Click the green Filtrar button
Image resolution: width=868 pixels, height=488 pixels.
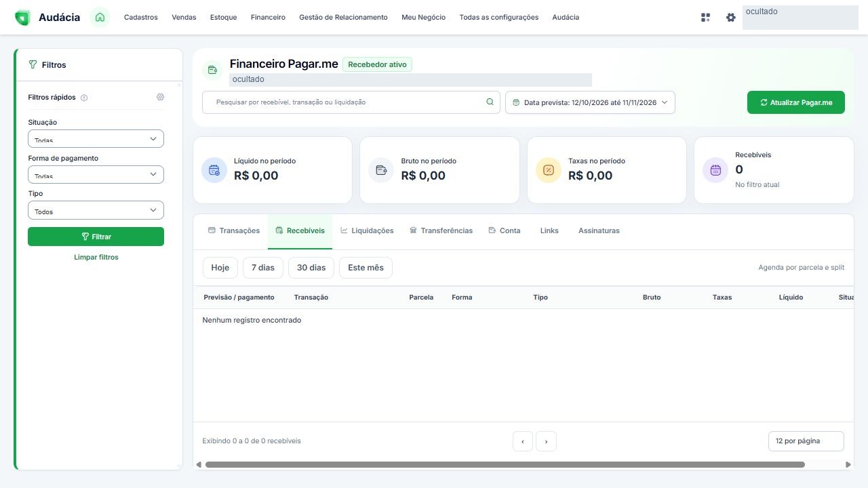[96, 237]
